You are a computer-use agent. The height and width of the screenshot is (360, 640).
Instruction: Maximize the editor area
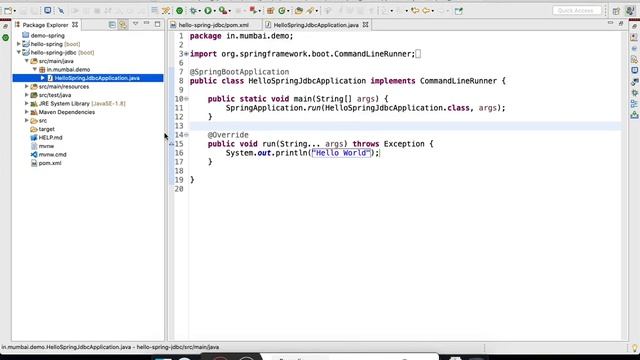[x=621, y=24]
